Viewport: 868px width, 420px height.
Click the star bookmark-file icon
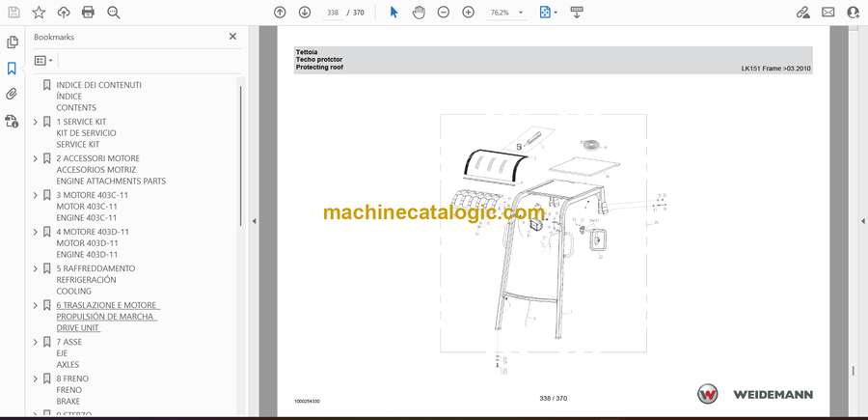point(39,13)
